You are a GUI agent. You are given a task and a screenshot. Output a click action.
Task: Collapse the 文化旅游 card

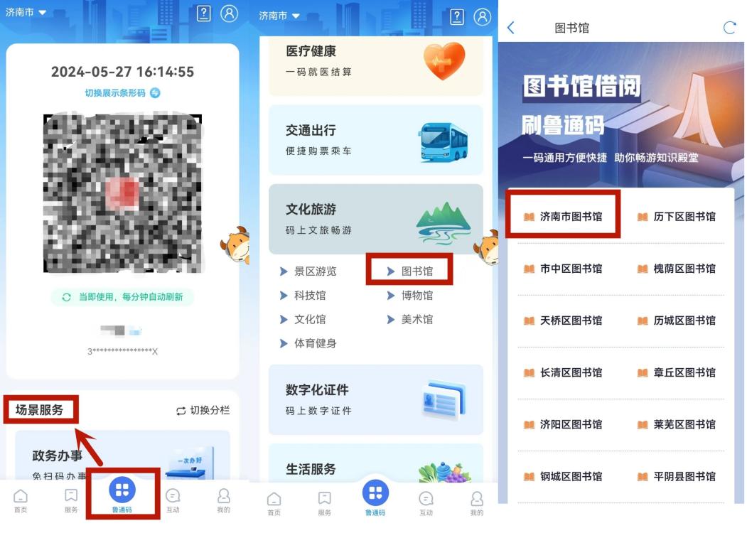376,219
